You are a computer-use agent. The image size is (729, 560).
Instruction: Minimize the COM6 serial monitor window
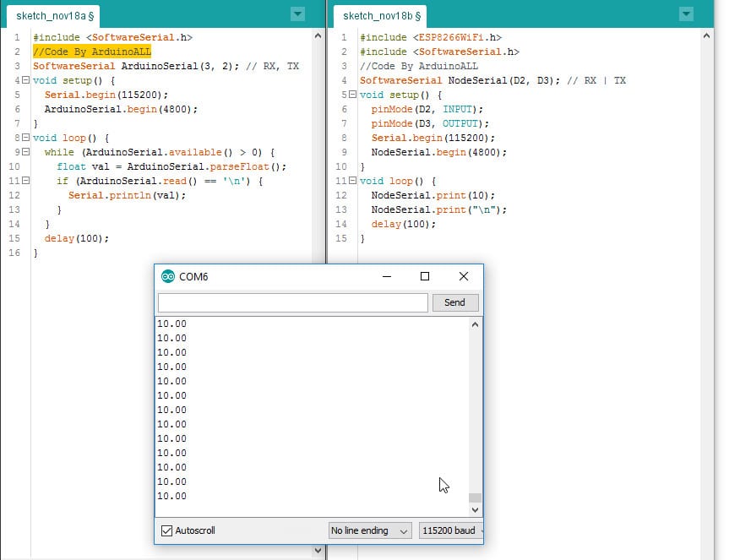[x=387, y=276]
